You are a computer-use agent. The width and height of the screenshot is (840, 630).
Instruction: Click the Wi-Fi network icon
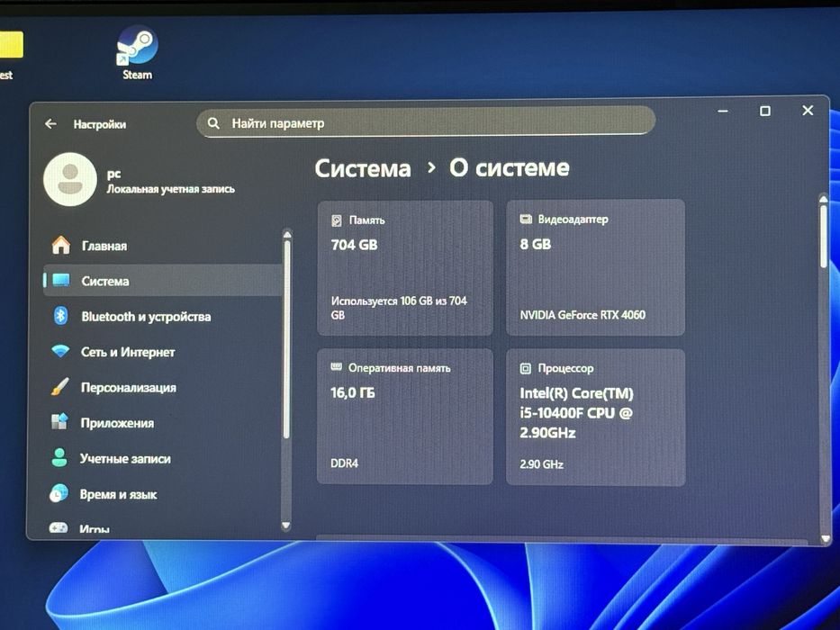[x=60, y=351]
